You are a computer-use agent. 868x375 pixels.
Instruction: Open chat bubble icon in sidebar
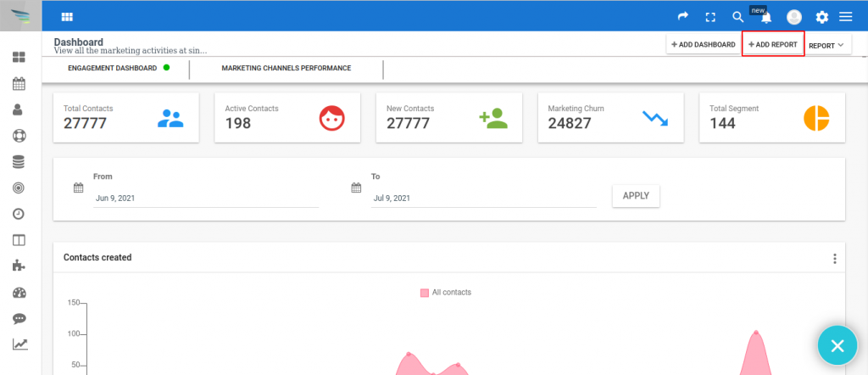tap(19, 318)
